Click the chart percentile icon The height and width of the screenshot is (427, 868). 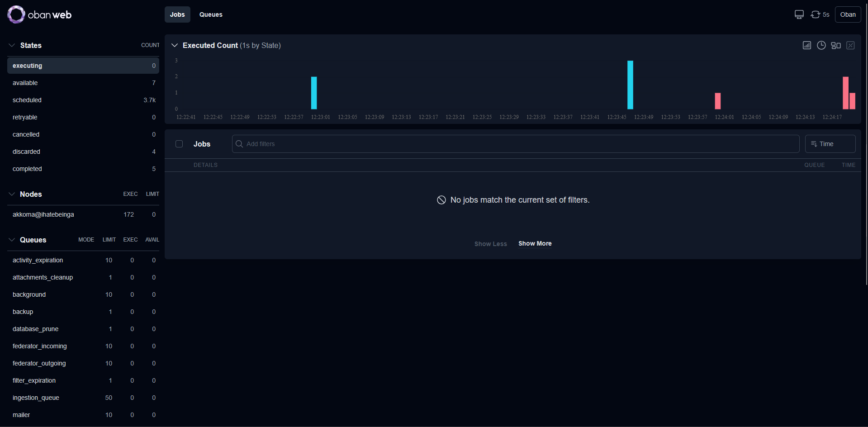pyautogui.click(x=850, y=45)
